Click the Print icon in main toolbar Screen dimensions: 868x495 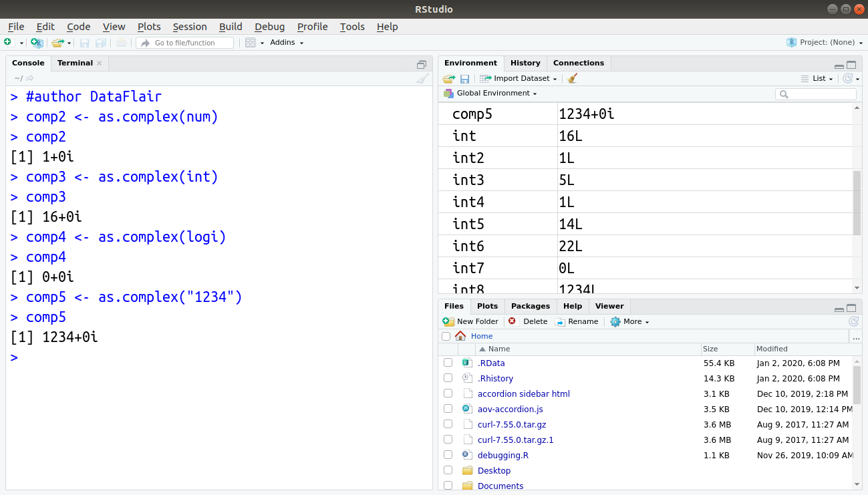[121, 42]
